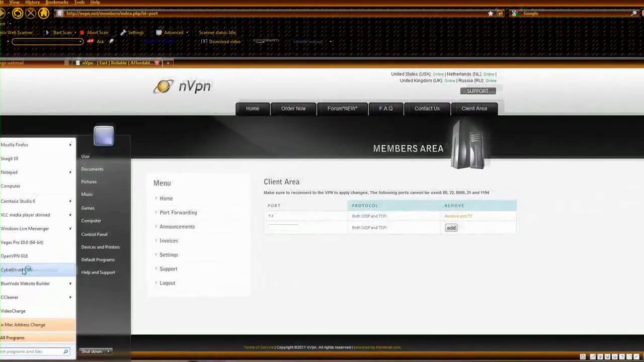Open the View menu
This screenshot has height=362, width=644.
pos(14,3)
